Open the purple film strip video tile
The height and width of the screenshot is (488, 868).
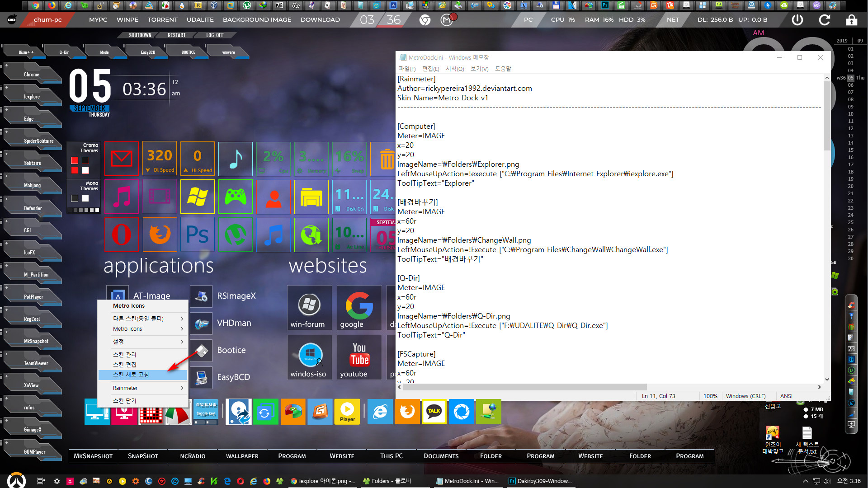[x=160, y=197]
